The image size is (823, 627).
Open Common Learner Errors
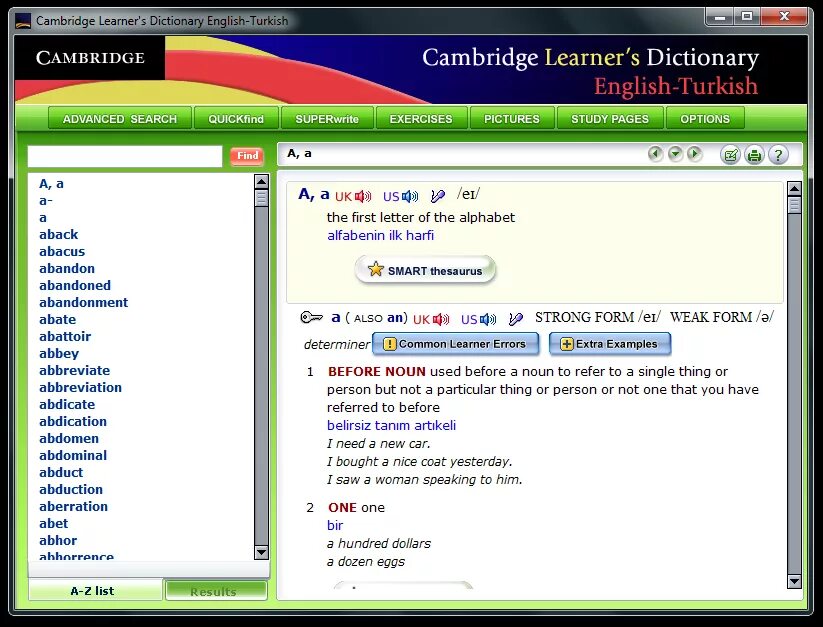click(455, 344)
